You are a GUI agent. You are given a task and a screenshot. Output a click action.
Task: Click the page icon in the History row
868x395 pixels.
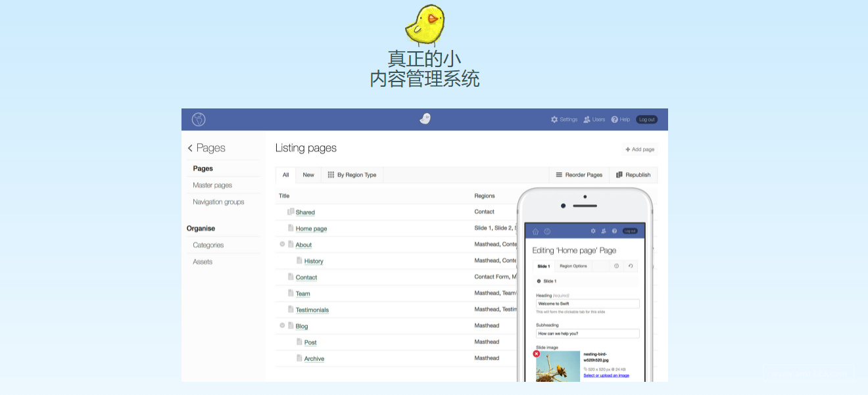click(x=299, y=260)
